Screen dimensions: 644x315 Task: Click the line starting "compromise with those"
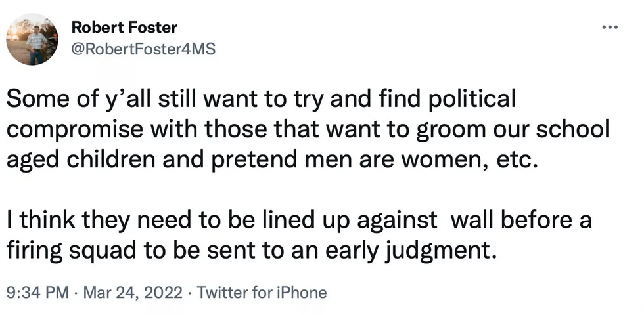[x=308, y=129]
